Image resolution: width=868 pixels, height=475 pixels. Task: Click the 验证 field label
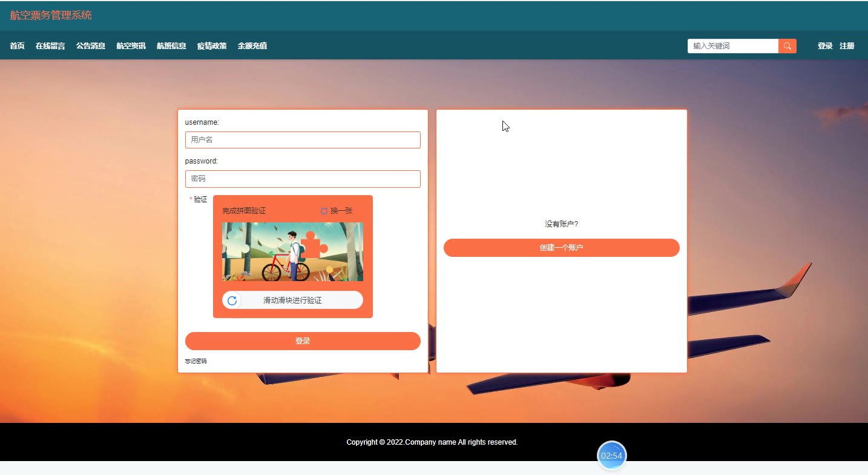click(x=200, y=199)
